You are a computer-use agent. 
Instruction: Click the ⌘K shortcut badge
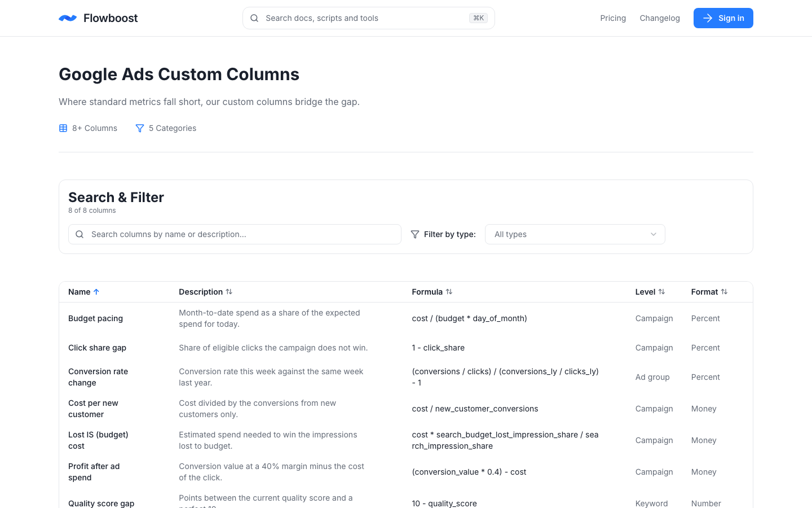[x=478, y=18]
